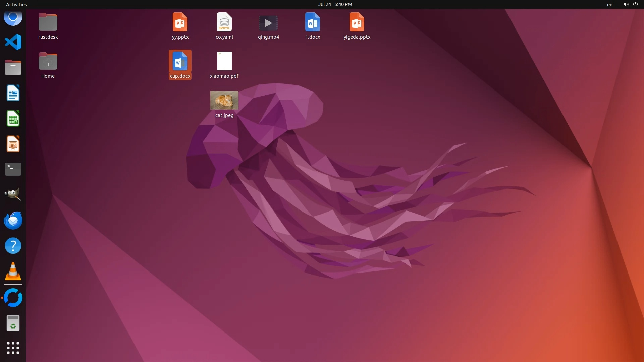Screen dimensions: 644x362
Task: Click the Activities button
Action: click(16, 4)
